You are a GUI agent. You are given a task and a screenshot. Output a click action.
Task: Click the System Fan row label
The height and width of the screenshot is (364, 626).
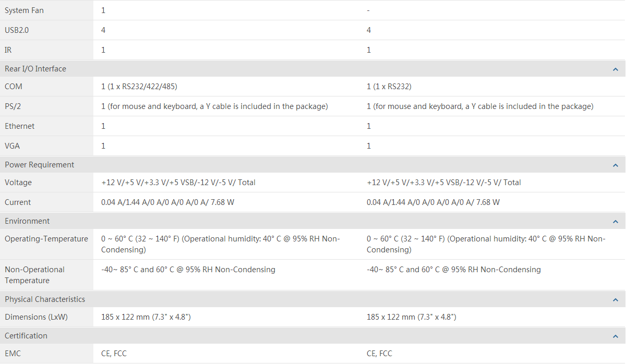pos(24,10)
